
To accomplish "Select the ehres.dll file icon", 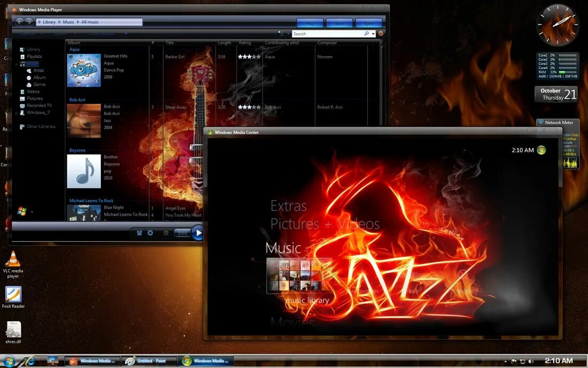I will coord(13,332).
